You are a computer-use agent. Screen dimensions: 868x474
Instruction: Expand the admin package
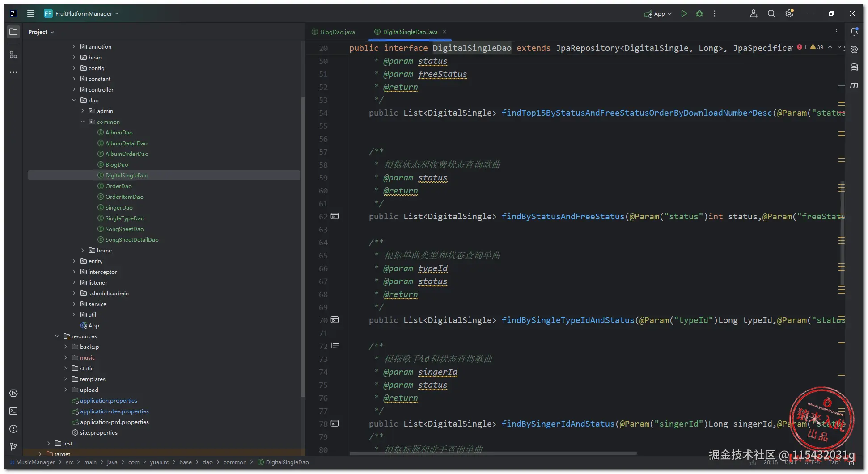pyautogui.click(x=83, y=111)
